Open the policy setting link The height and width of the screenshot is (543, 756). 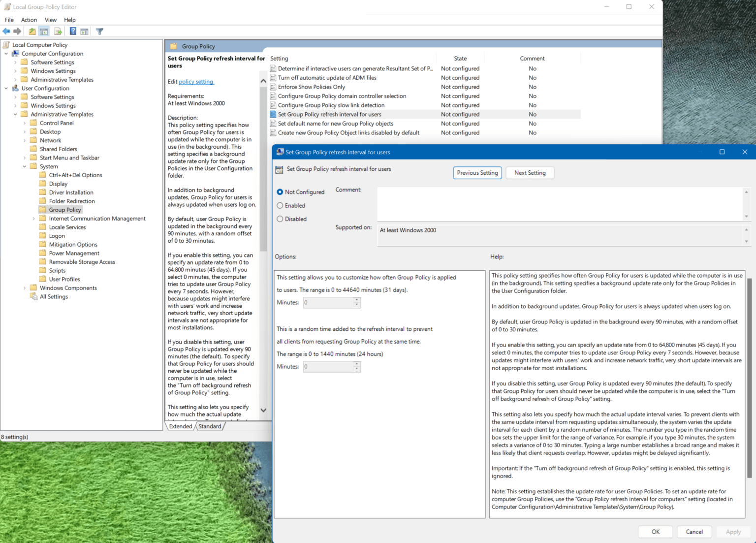pos(196,81)
